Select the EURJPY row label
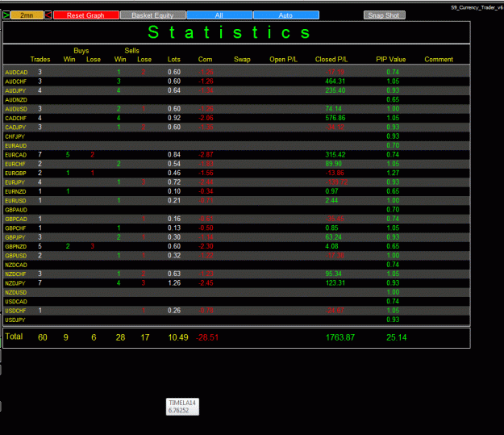This screenshot has width=504, height=435. pyautogui.click(x=15, y=182)
